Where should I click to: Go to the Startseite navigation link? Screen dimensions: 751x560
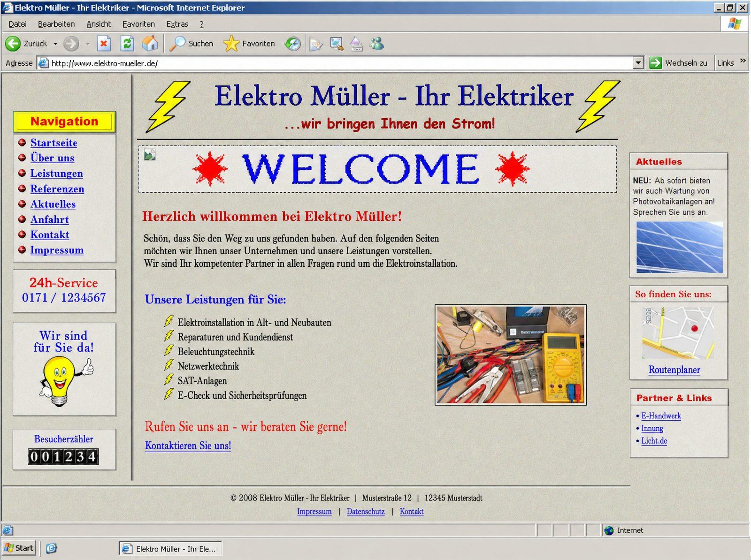(54, 143)
